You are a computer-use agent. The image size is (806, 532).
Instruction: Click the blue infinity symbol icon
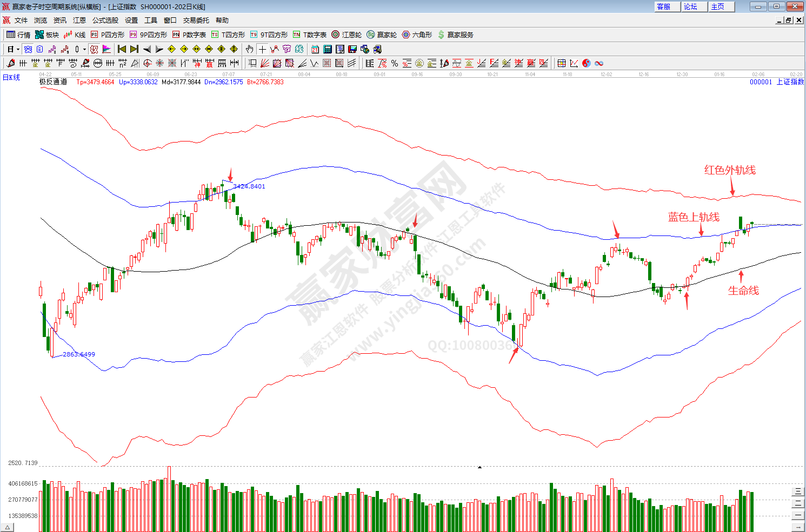tap(599, 63)
